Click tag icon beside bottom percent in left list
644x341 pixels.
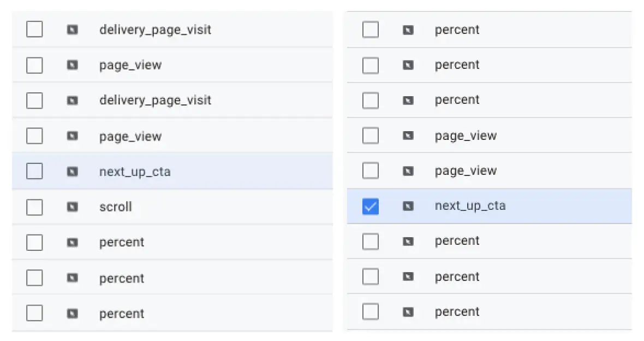(x=72, y=314)
